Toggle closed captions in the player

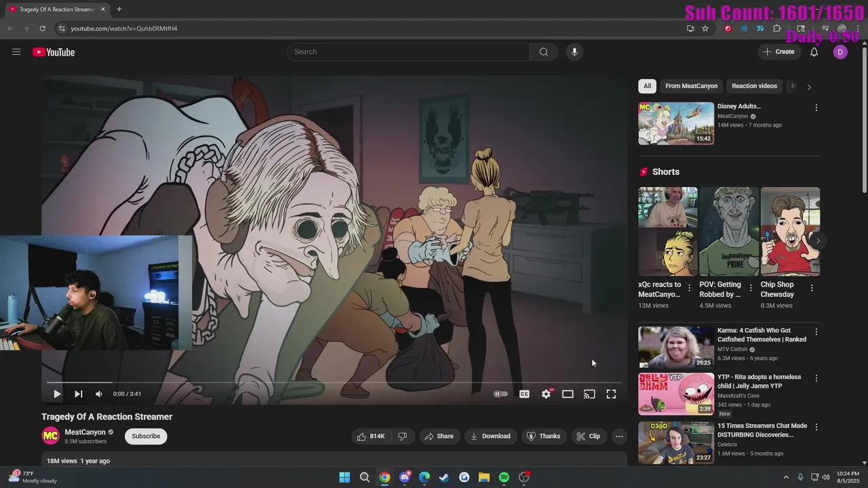[x=524, y=394]
